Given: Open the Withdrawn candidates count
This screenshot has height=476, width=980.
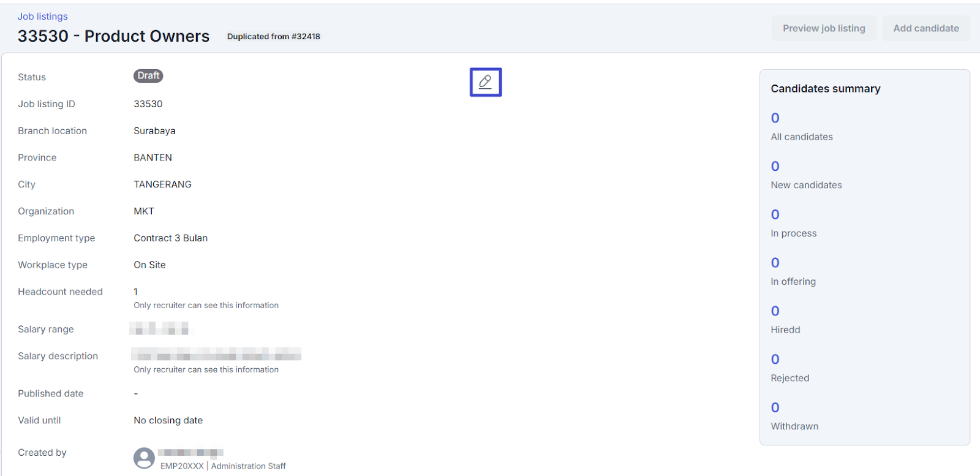Looking at the screenshot, I should click(775, 408).
